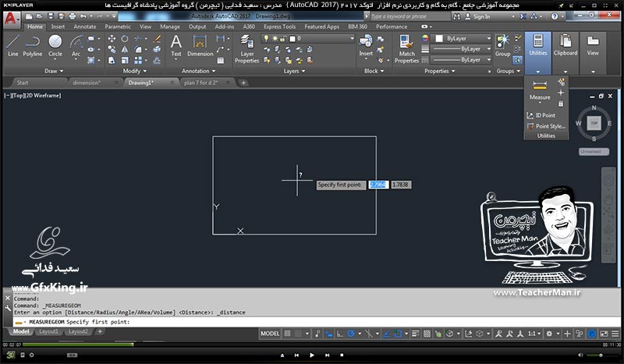Expand the Draw panel

coord(54,71)
